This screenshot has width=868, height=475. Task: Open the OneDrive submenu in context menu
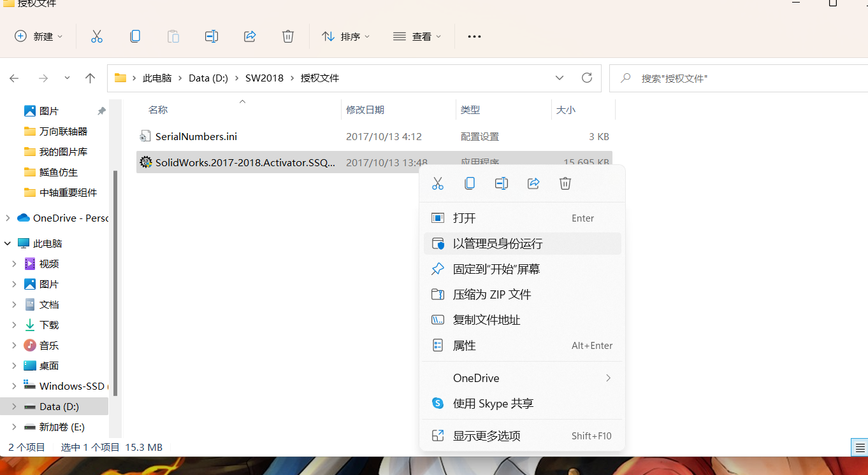pos(522,378)
